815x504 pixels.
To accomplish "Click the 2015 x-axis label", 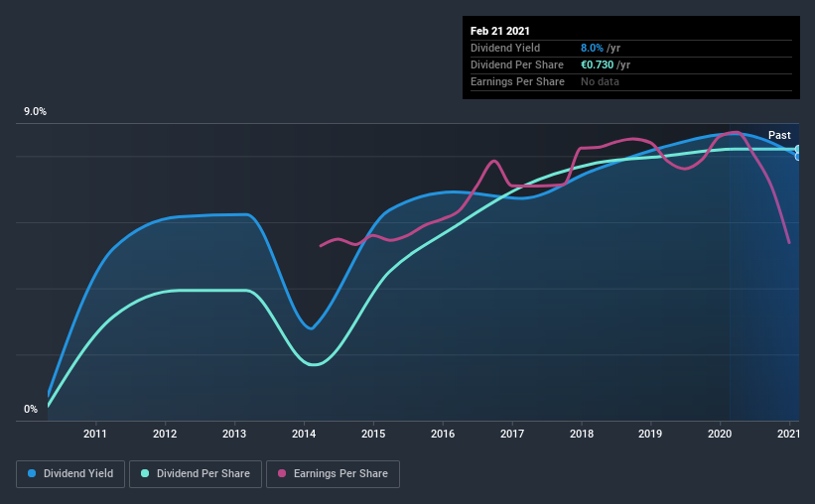I will point(373,434).
